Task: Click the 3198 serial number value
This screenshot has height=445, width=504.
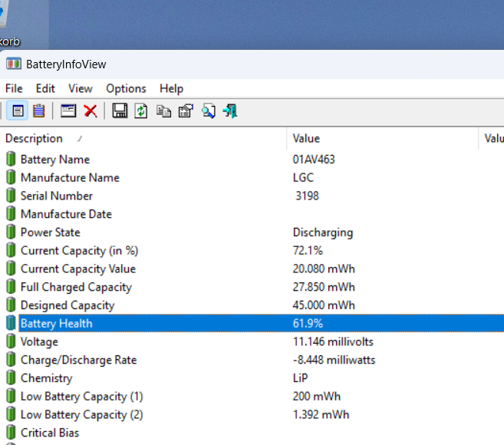Action: (x=308, y=196)
